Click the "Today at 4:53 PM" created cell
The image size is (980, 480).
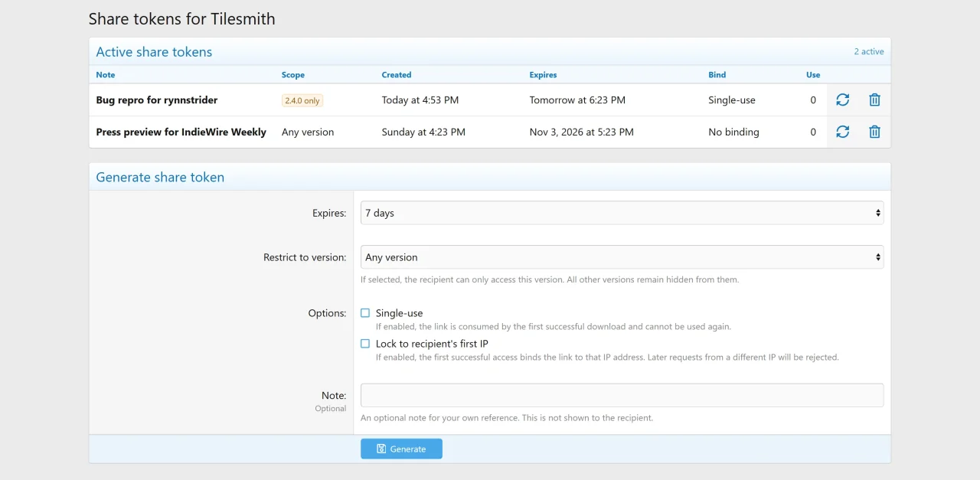[x=420, y=100]
